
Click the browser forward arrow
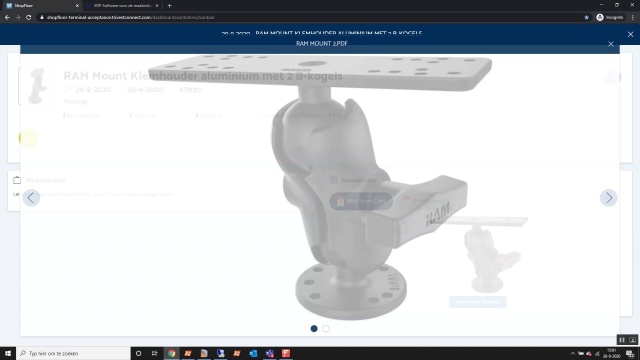pos(18,18)
